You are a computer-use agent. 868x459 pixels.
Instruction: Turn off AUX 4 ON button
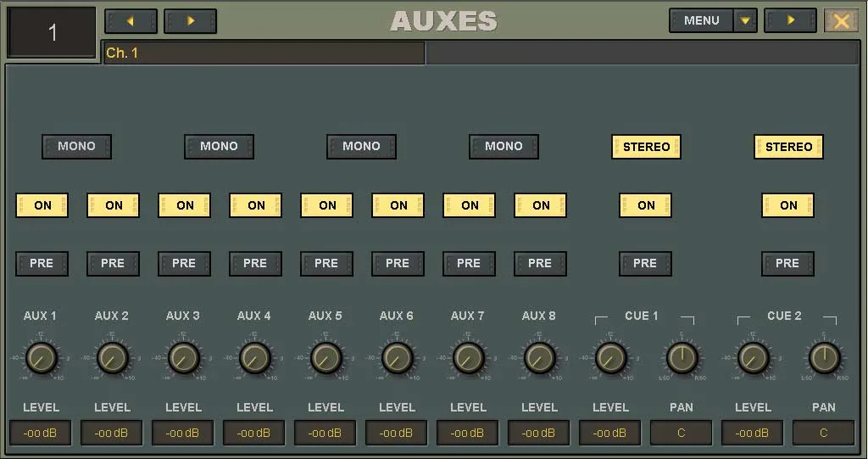[x=256, y=205]
